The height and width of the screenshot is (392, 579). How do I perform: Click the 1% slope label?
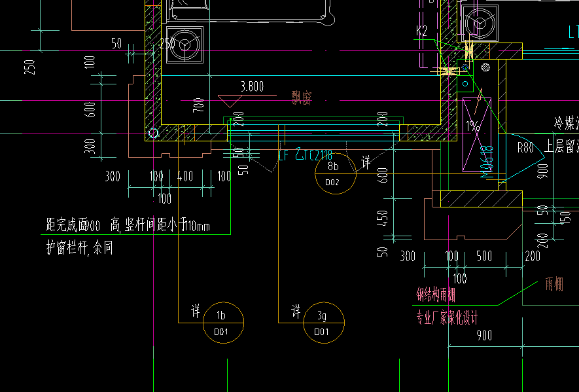(472, 127)
